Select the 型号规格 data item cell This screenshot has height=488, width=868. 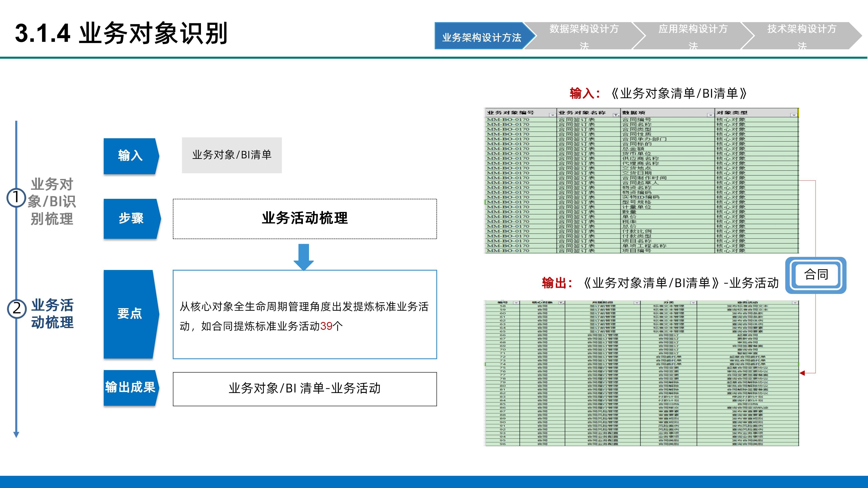pos(668,202)
